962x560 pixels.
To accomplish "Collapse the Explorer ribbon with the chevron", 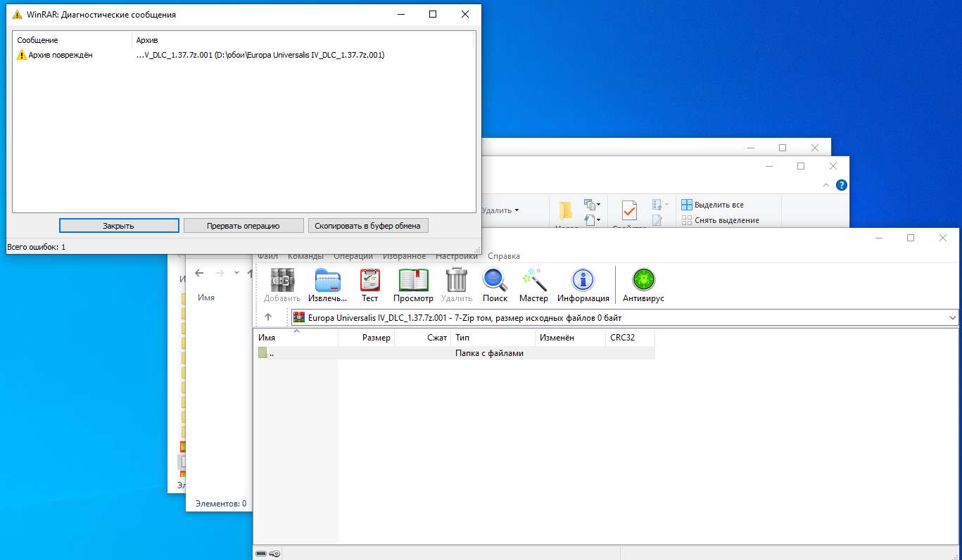I will 828,185.
